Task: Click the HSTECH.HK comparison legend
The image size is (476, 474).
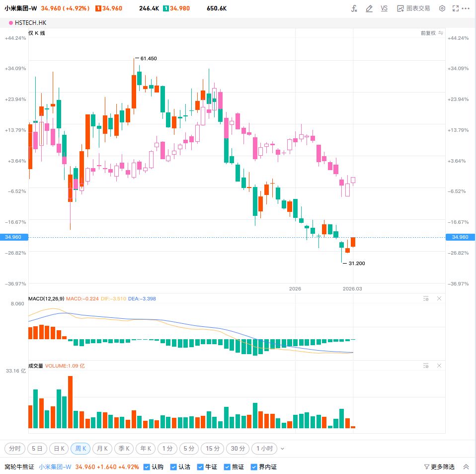Action: 30,23
